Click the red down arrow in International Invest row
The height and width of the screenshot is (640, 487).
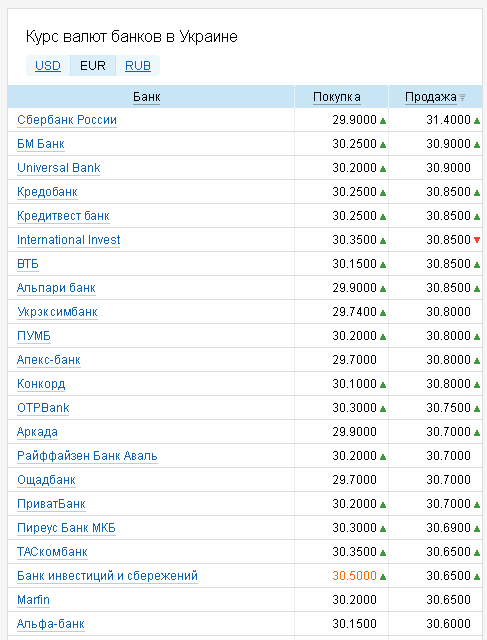[476, 240]
